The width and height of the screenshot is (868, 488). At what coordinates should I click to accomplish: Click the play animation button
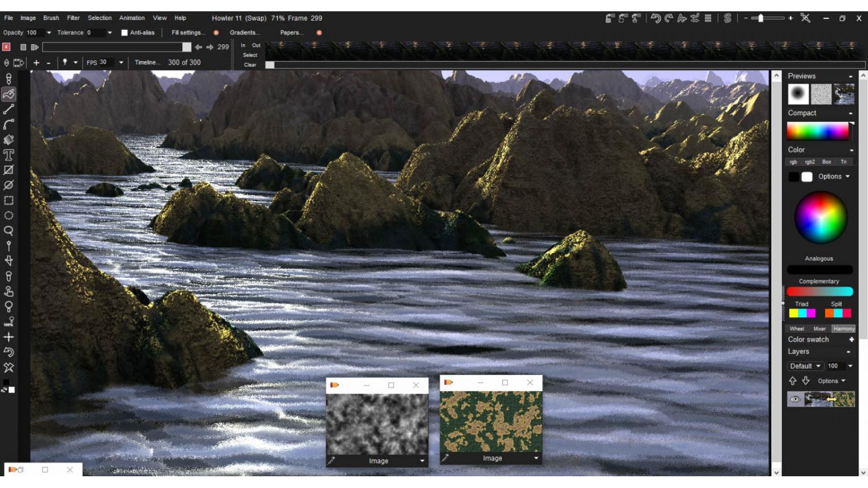click(x=34, y=47)
